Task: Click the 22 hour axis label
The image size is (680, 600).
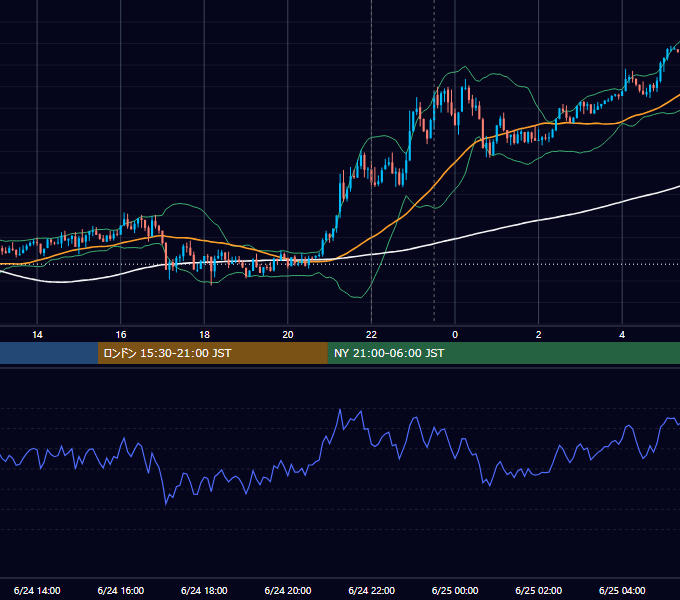Action: tap(371, 335)
